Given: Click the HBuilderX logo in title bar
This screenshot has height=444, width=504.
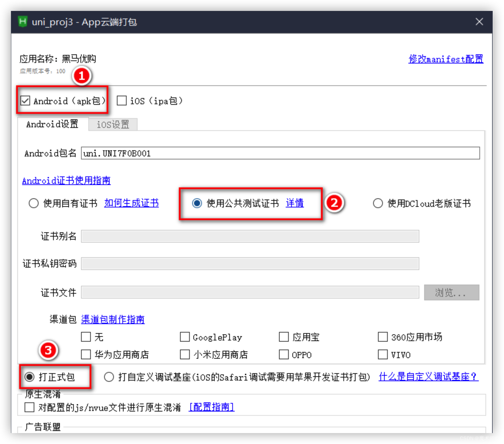Looking at the screenshot, I should click(x=23, y=22).
